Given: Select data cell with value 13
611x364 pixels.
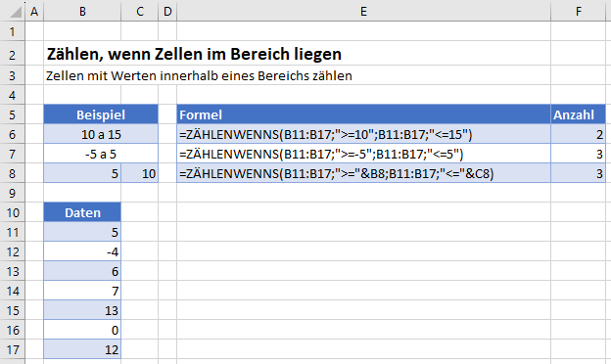Looking at the screenshot, I should (82, 310).
